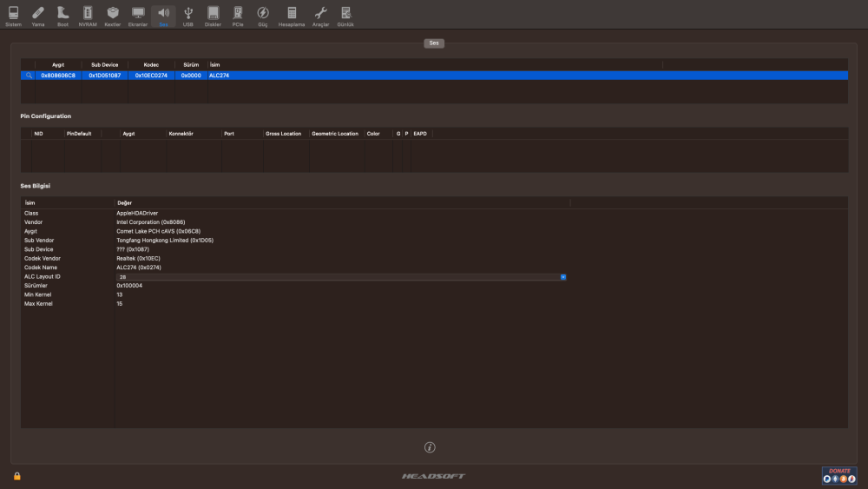868x489 pixels.
Task: Sort by the Sürüm column header
Action: pos(191,65)
